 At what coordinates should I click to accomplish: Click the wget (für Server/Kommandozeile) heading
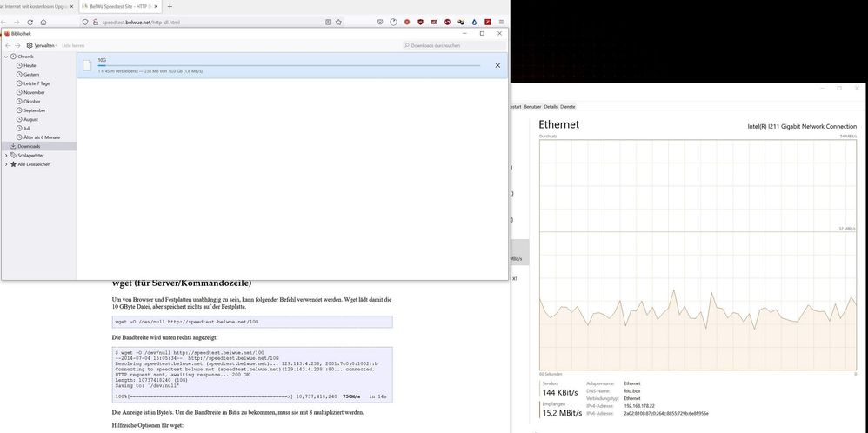pos(182,284)
